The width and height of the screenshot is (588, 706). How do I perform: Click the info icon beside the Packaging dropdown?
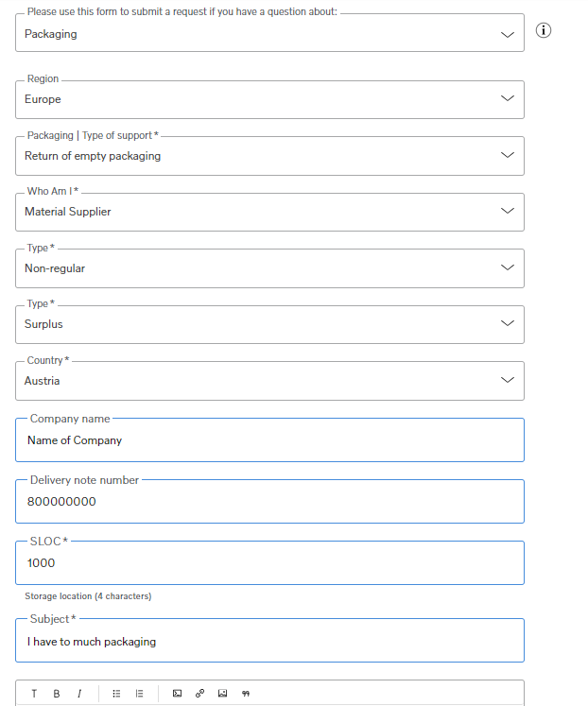(x=544, y=30)
